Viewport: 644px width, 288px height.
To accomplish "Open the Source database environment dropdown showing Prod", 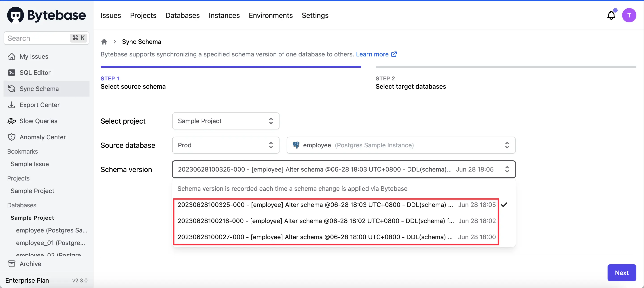I will tap(225, 145).
